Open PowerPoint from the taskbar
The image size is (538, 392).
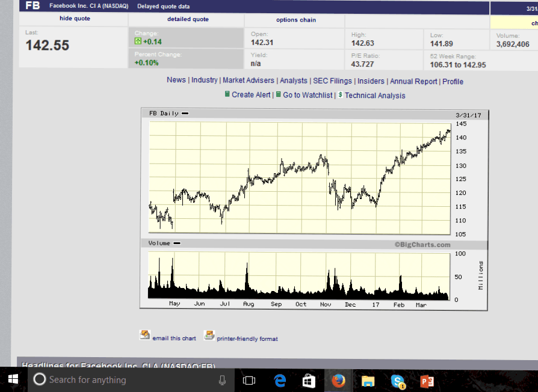coord(427,381)
